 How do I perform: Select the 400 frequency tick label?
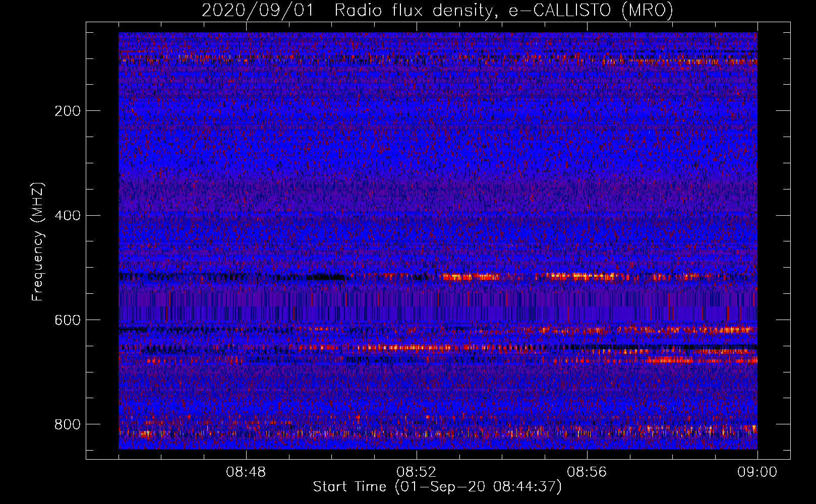point(68,216)
